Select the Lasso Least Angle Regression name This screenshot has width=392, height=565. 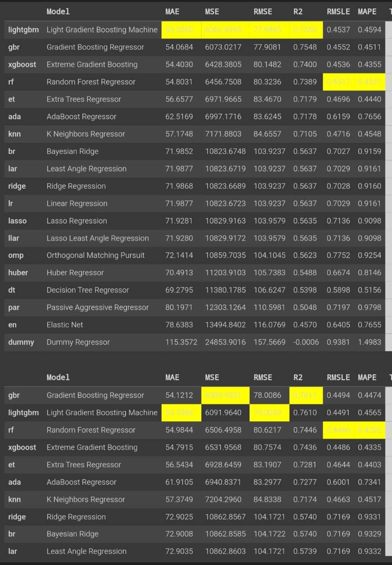tap(97, 238)
